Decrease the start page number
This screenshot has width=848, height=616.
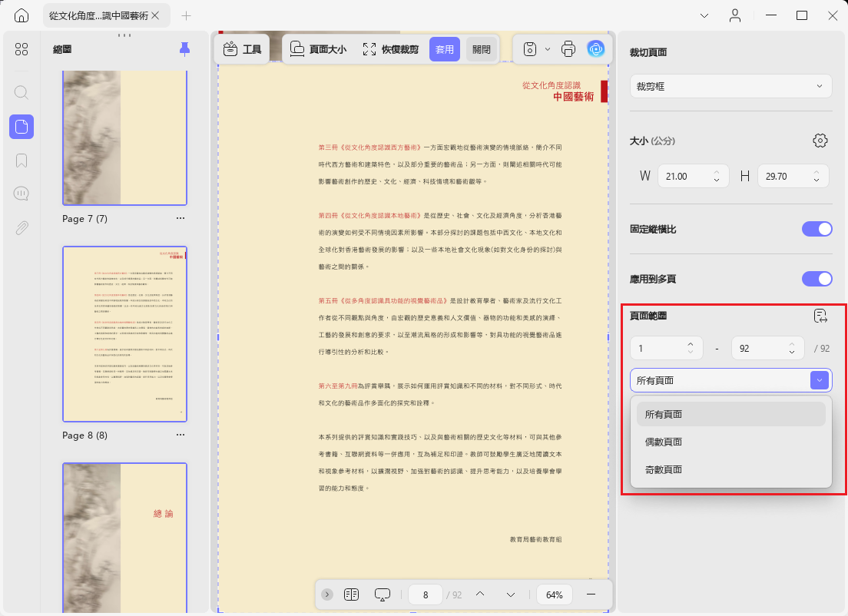691,352
